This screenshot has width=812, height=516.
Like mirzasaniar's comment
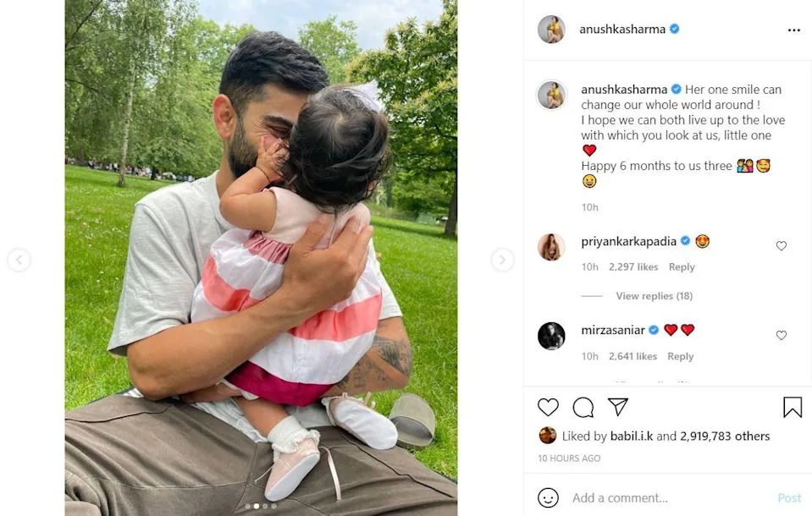(x=782, y=335)
